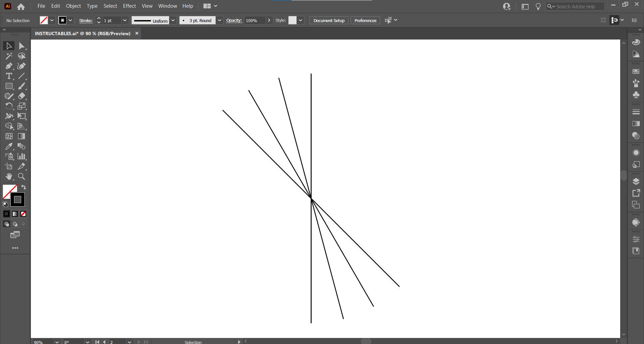This screenshot has width=644, height=344.
Task: Select the Pen tool
Action: (9, 66)
